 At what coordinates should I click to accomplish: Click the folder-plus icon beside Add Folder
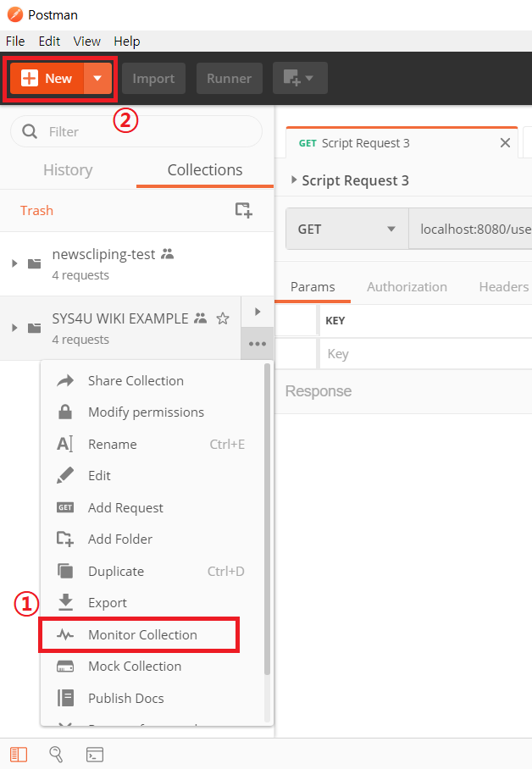click(x=65, y=539)
